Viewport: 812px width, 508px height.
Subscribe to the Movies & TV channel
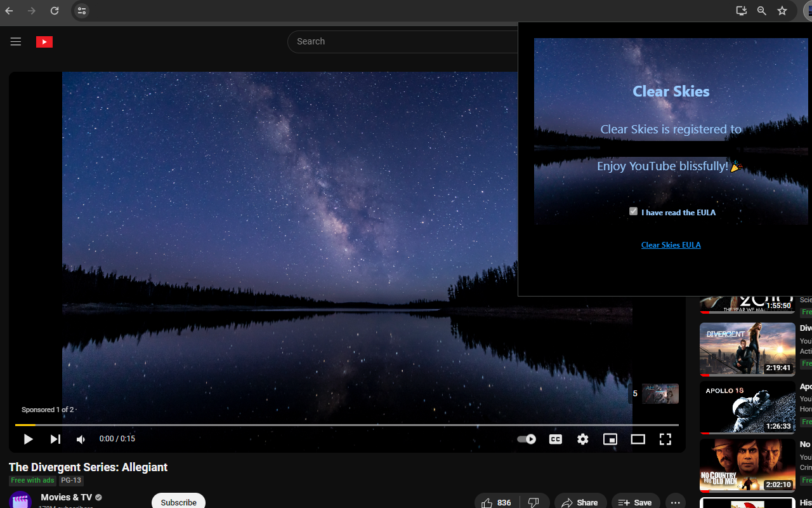(178, 502)
